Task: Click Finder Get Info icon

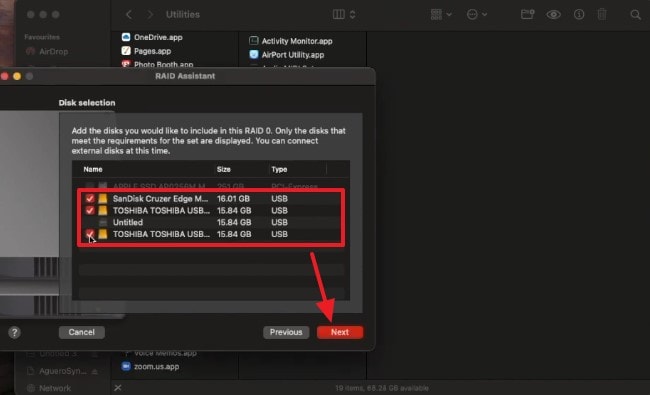Action: click(579, 15)
